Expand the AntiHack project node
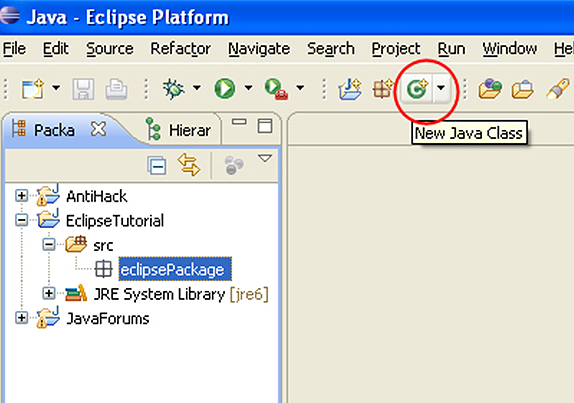 click(21, 196)
